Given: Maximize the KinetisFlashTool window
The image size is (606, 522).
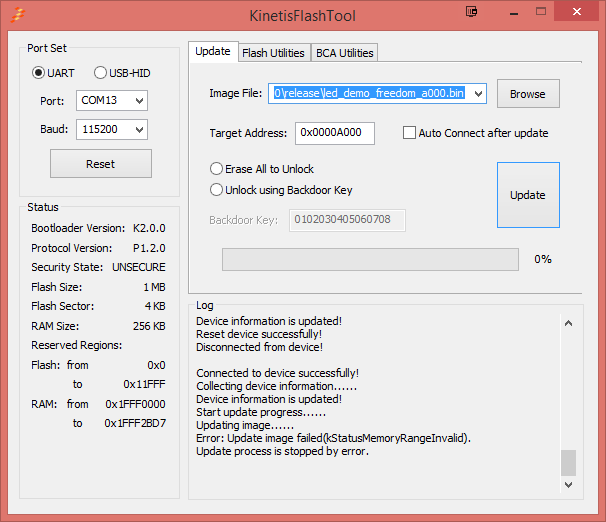Looking at the screenshot, I should pos(541,12).
